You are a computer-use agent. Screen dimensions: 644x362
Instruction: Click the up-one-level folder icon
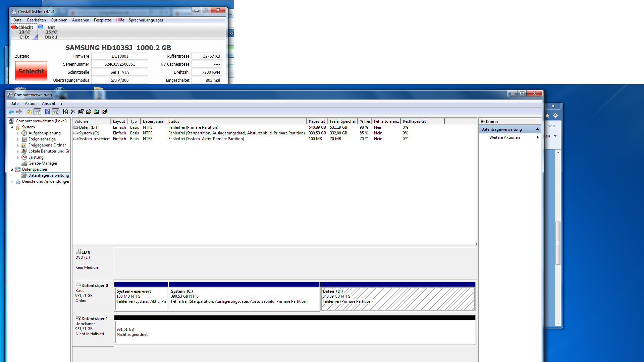(x=30, y=112)
